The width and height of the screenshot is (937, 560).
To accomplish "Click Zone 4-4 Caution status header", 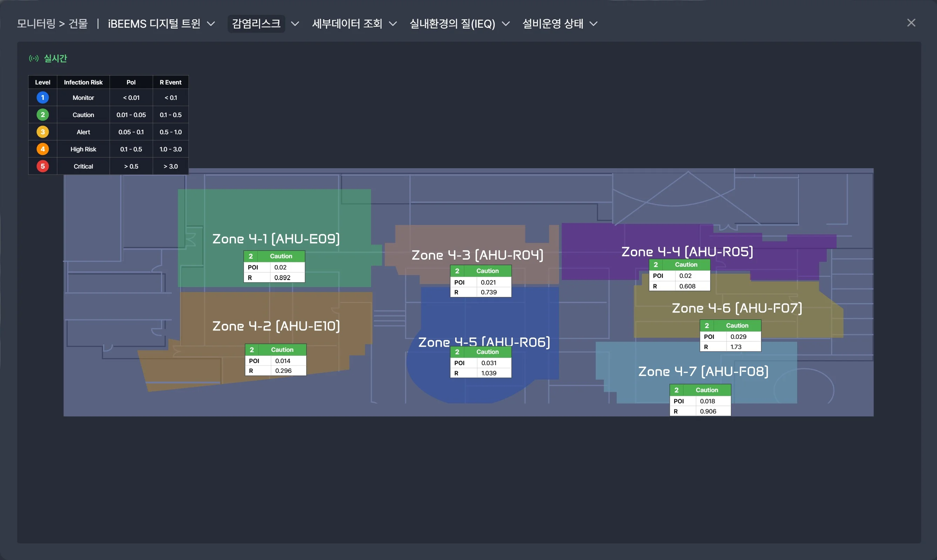I will (680, 265).
